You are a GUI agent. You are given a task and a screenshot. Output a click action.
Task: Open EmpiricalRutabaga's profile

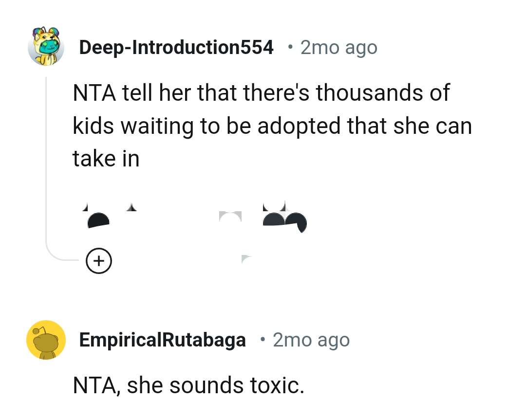pyautogui.click(x=163, y=340)
